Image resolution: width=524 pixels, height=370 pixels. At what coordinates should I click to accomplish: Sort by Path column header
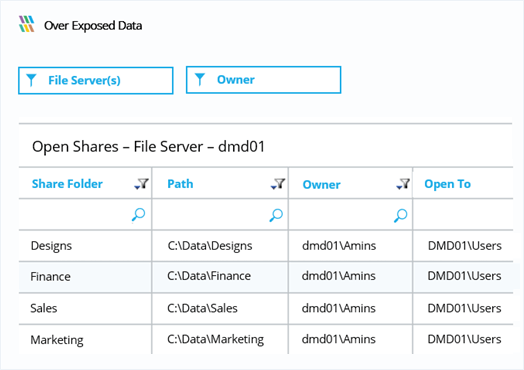click(x=180, y=184)
